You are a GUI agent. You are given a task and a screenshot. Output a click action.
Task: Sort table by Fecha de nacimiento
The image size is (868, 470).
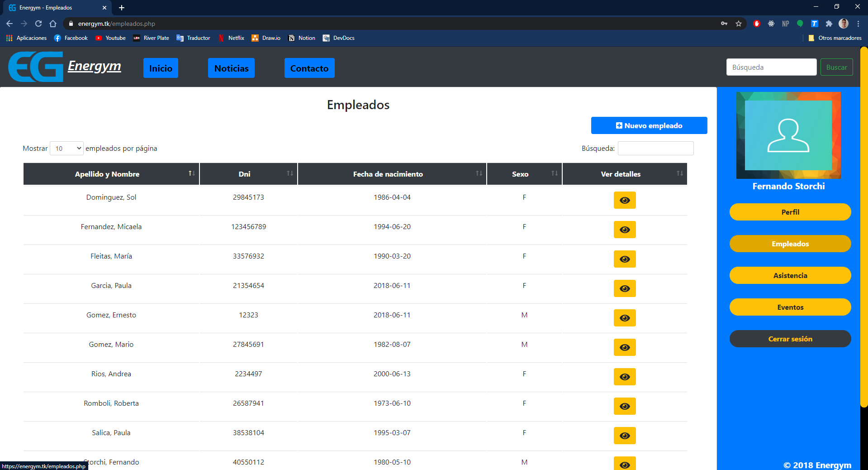[x=392, y=174]
